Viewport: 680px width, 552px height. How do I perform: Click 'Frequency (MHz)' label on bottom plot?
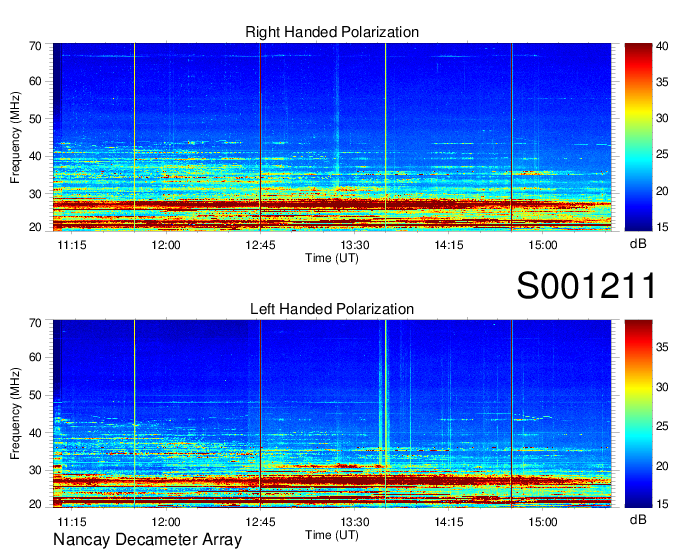16,414
